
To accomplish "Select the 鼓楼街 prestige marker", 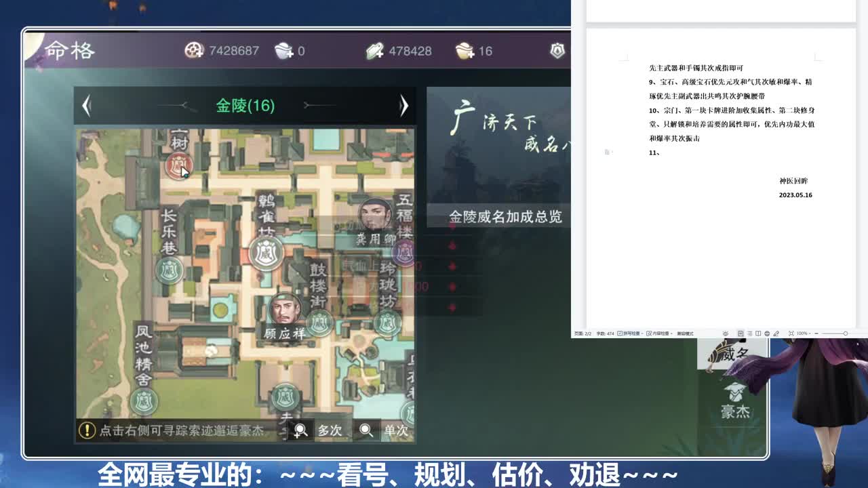I will click(x=319, y=323).
